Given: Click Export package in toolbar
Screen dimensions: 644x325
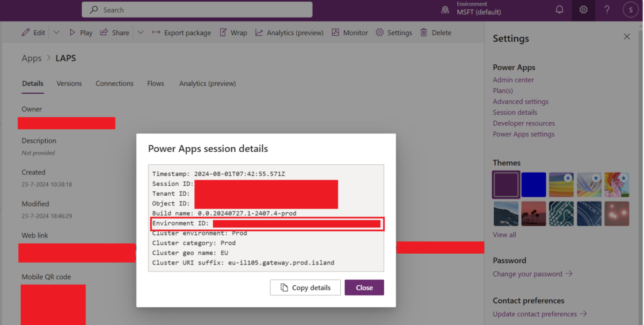Looking at the screenshot, I should 181,33.
